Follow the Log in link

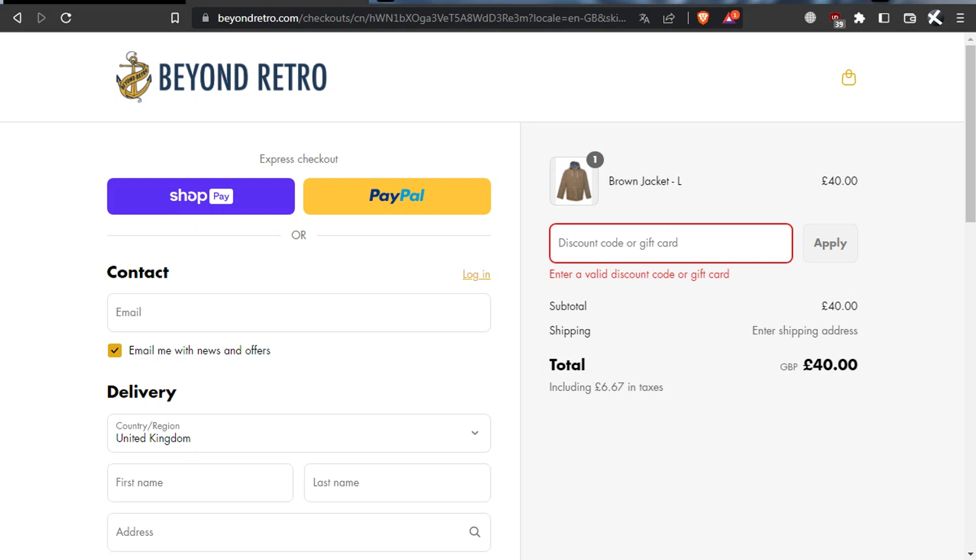476,274
